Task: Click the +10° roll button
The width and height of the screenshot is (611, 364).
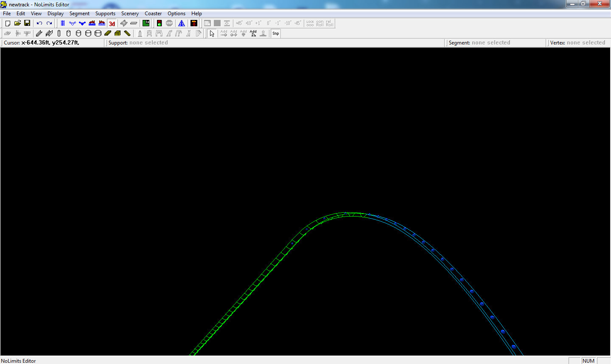Action: coord(249,23)
